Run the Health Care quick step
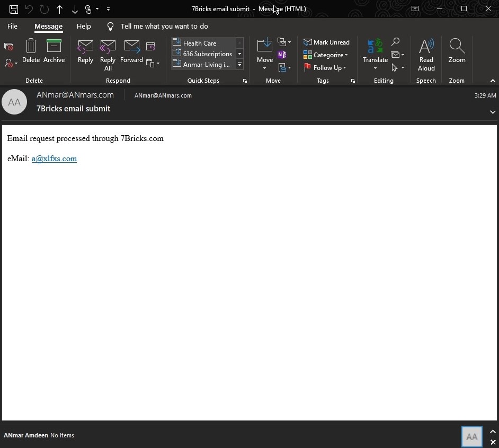This screenshot has height=448, width=499. (200, 43)
